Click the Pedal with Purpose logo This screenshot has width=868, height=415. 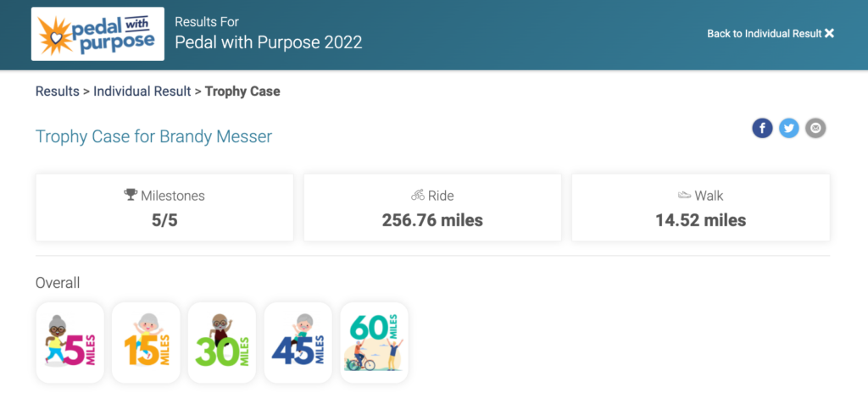(x=97, y=34)
